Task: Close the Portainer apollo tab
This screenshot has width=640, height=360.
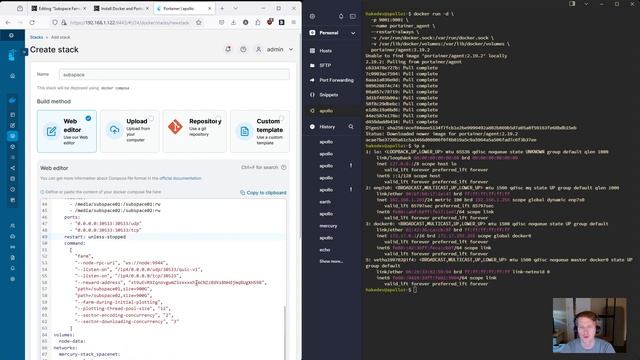Action: point(209,8)
